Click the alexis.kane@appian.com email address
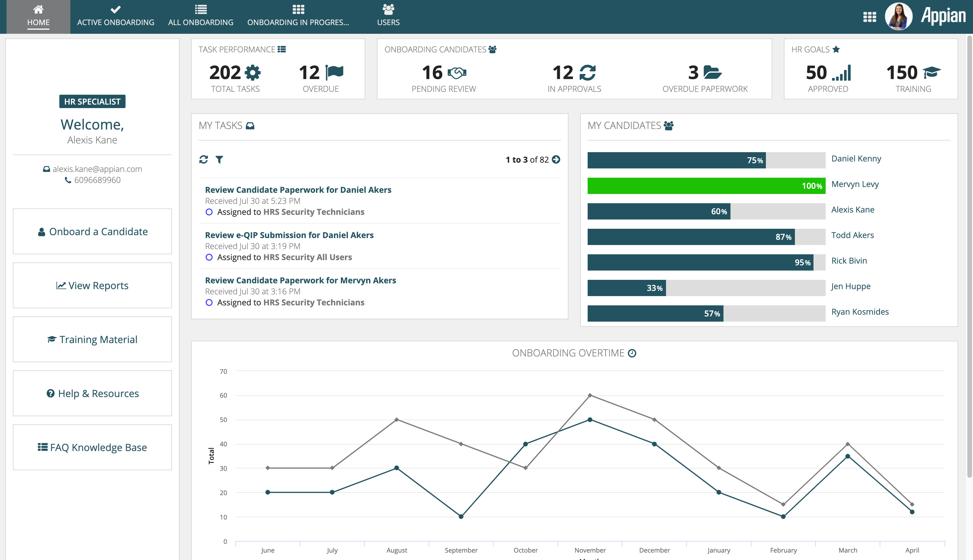The height and width of the screenshot is (560, 973). click(97, 169)
